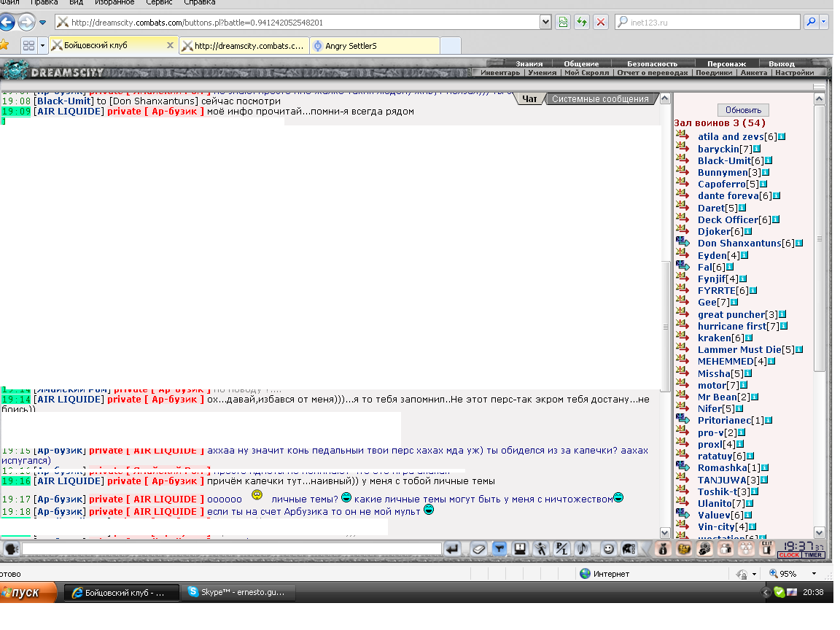Open Анкета submenu link
Image resolution: width=840 pixels, height=630 pixels.
pyautogui.click(x=754, y=73)
